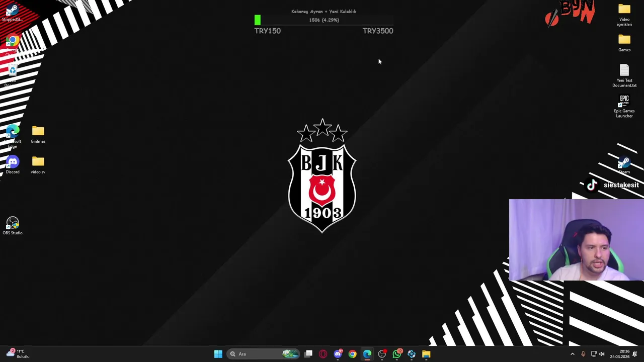
Task: Select the Games folder
Action: [x=624, y=43]
